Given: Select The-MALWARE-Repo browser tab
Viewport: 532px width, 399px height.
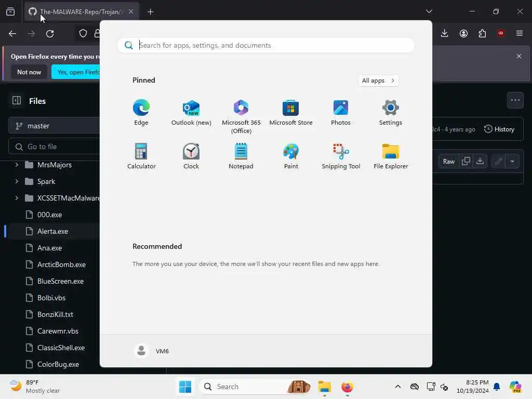Looking at the screenshot, I should (x=82, y=12).
